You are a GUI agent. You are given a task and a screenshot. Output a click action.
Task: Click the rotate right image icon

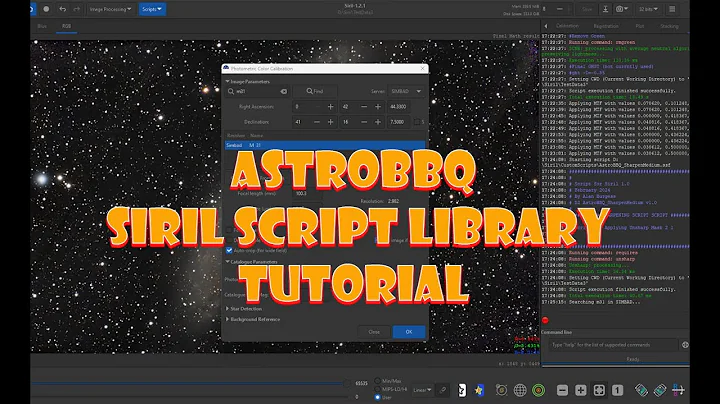coord(660,390)
